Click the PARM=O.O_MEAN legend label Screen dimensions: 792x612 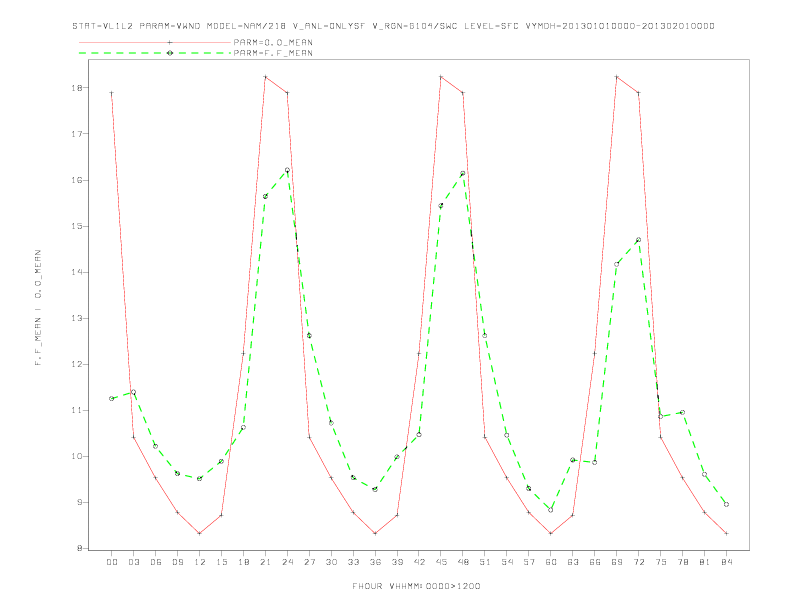273,42
